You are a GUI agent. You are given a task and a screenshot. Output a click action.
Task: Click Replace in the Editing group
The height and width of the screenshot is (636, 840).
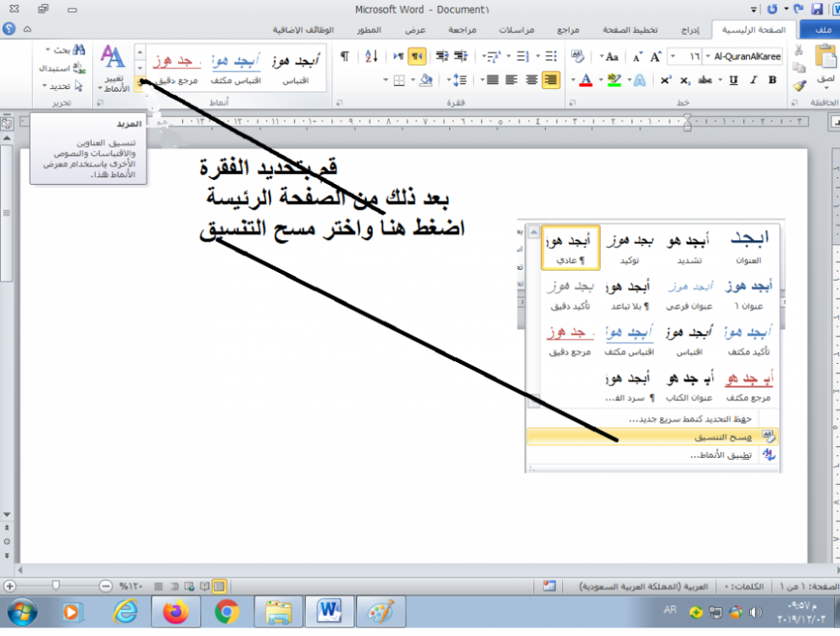click(62, 68)
